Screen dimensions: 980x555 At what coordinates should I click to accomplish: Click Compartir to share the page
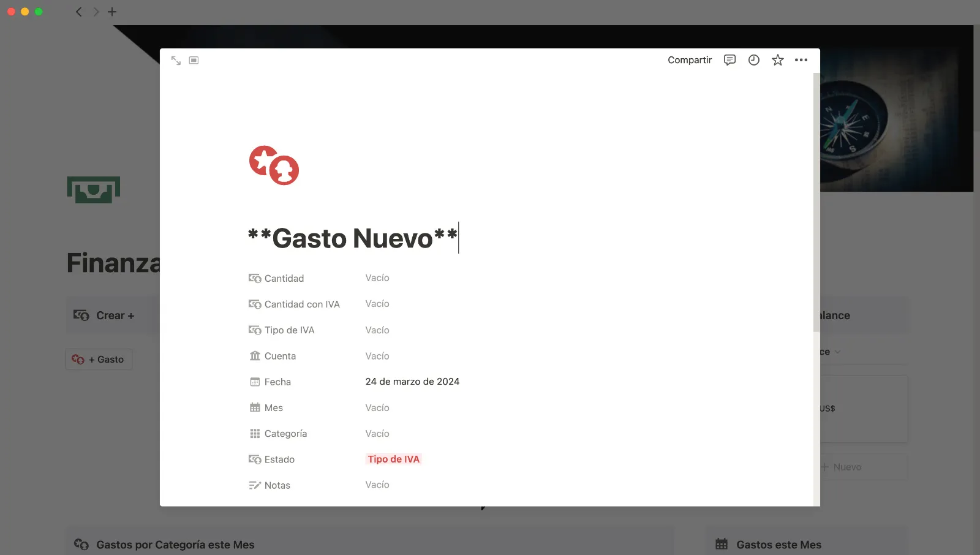tap(690, 60)
